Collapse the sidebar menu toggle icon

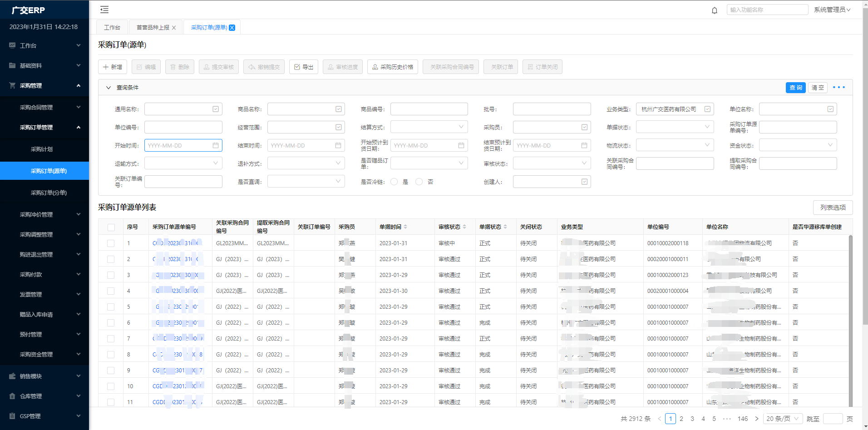click(x=104, y=10)
